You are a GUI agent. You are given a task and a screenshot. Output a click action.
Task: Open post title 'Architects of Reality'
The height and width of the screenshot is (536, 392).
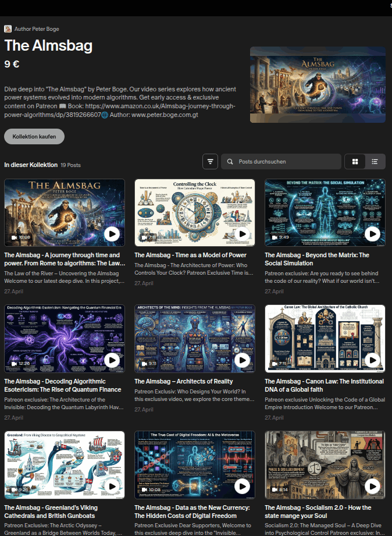184,381
